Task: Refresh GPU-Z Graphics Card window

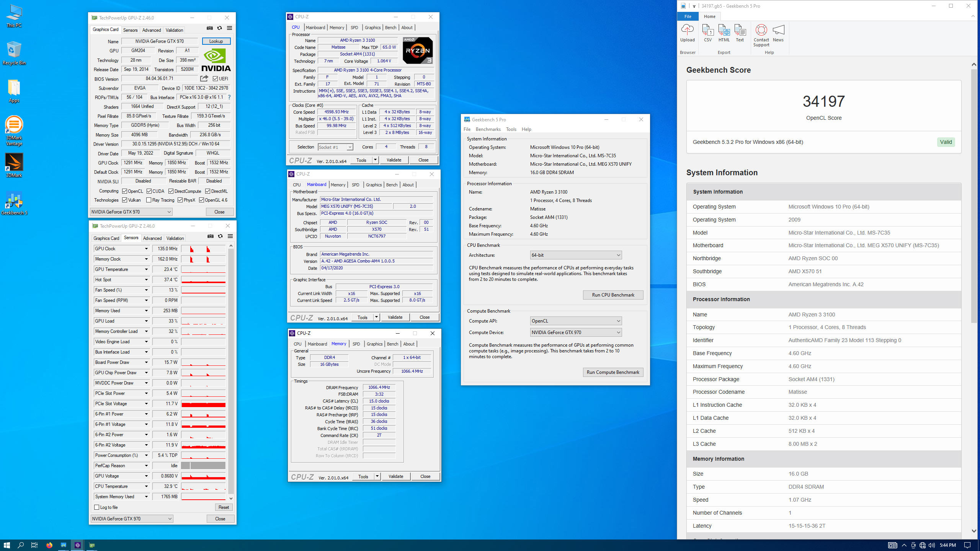Action: [x=219, y=28]
